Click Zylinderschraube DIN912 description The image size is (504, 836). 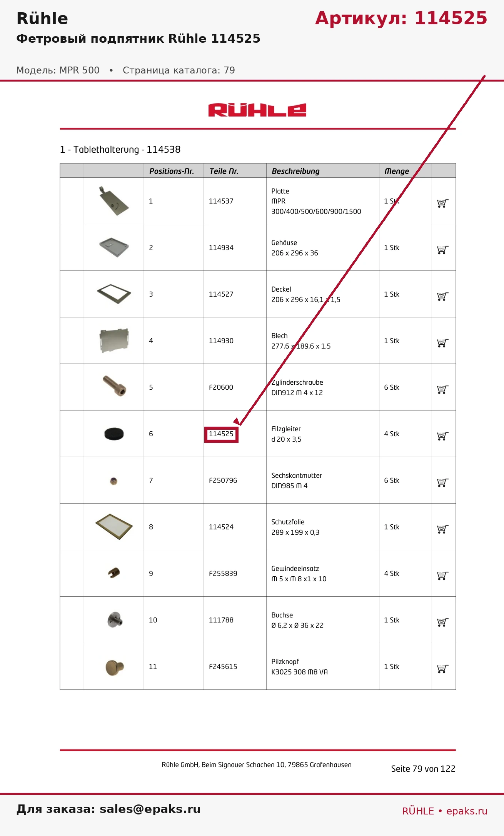tap(297, 387)
